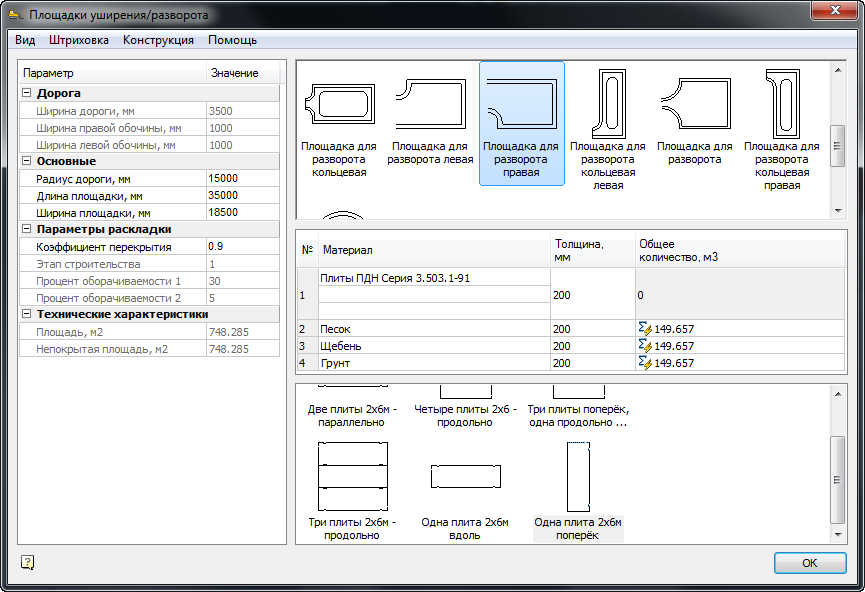865x592 pixels.
Task: Click the Параметр column header
Action: tap(113, 73)
